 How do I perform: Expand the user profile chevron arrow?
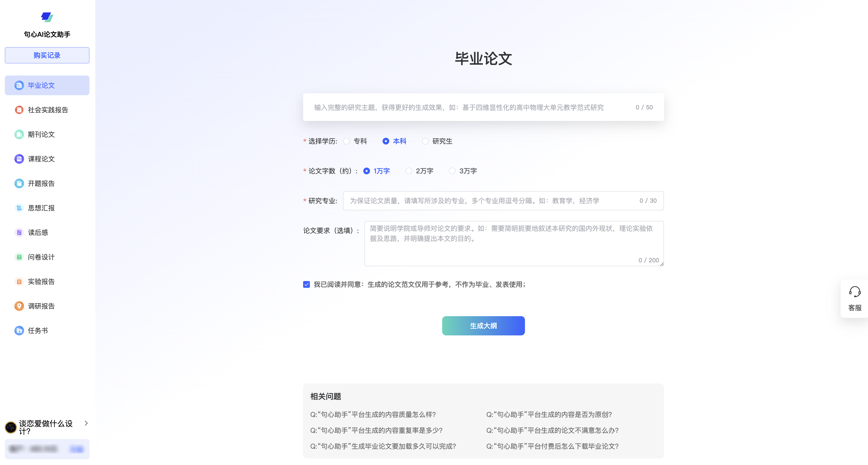[x=86, y=423]
